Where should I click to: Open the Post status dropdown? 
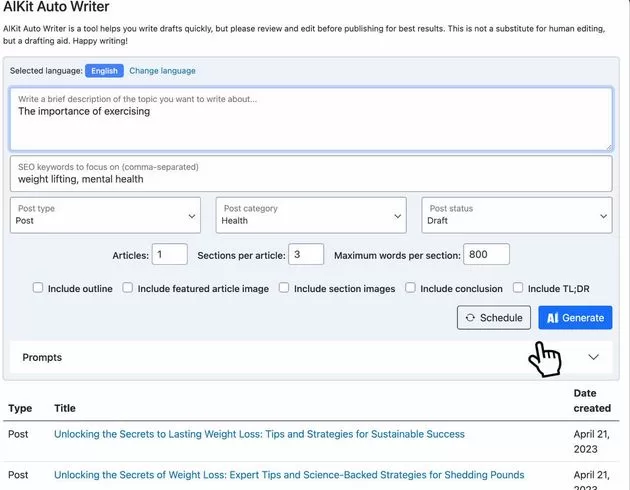pyautogui.click(x=516, y=215)
